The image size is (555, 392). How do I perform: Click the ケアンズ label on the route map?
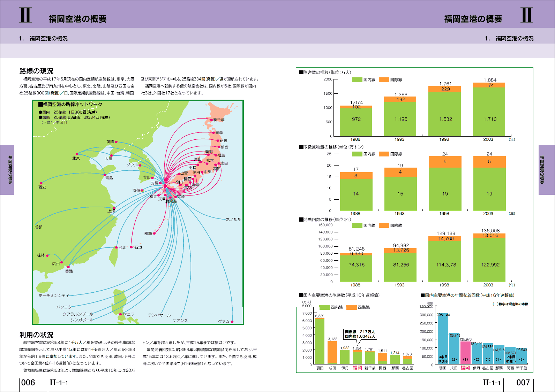[x=180, y=320]
